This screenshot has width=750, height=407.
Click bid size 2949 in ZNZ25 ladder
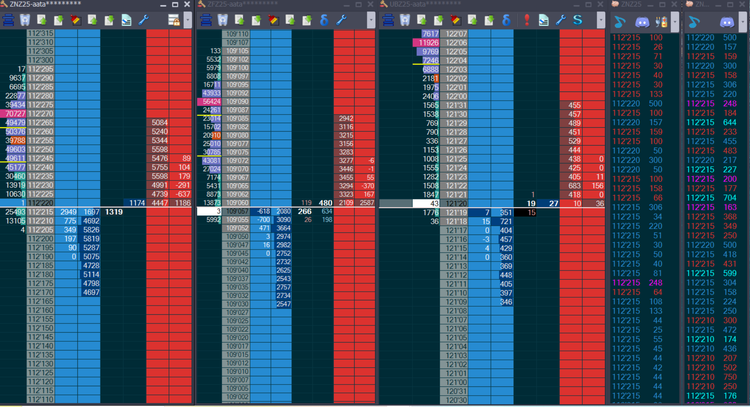click(66, 212)
